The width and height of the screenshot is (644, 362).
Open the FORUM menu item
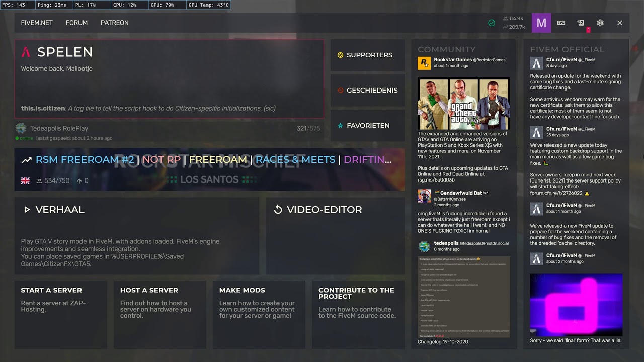pyautogui.click(x=76, y=23)
